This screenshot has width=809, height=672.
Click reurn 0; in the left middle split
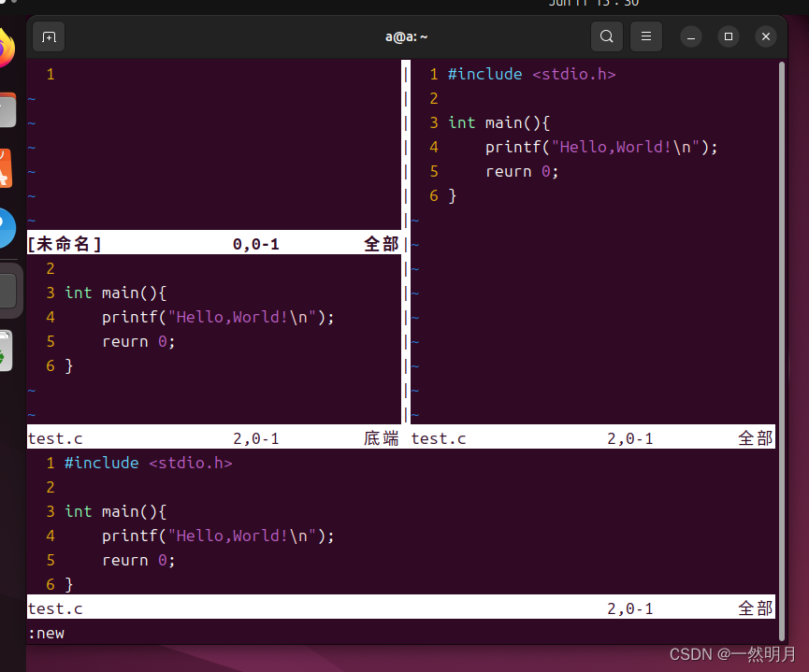tap(138, 341)
